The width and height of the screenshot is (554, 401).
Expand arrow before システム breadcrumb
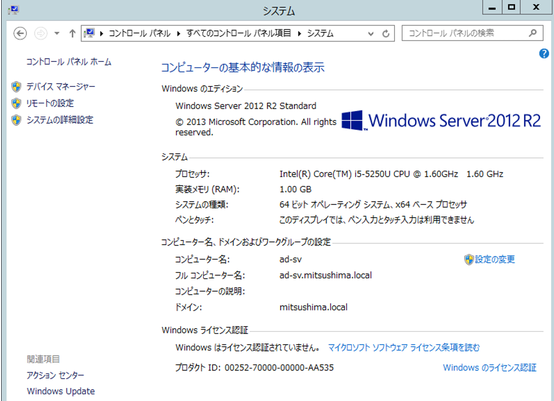tap(300, 34)
